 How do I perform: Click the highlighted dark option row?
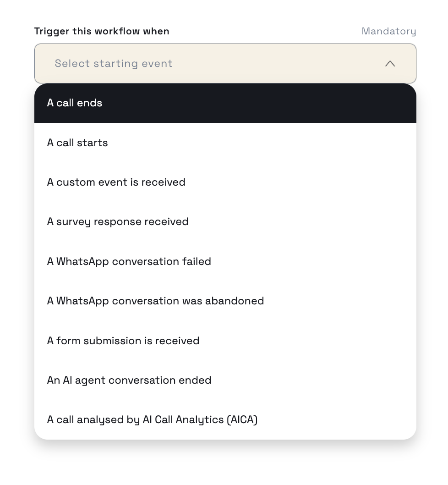click(x=225, y=103)
